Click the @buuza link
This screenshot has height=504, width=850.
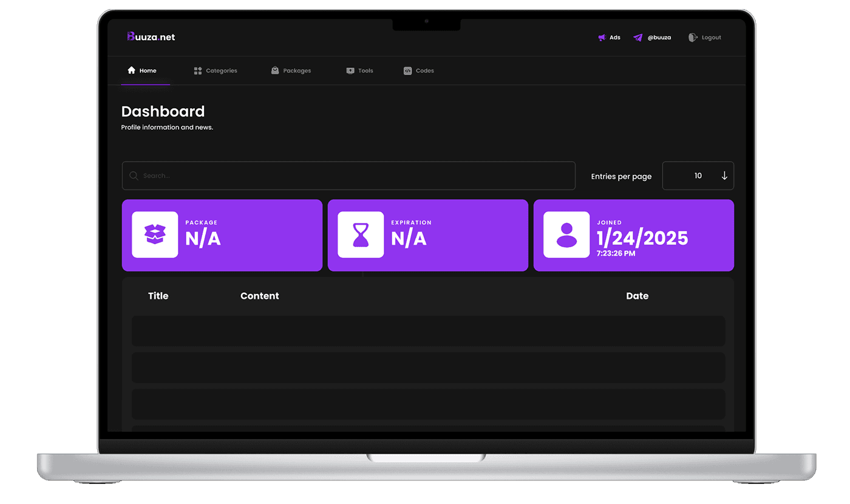point(659,38)
